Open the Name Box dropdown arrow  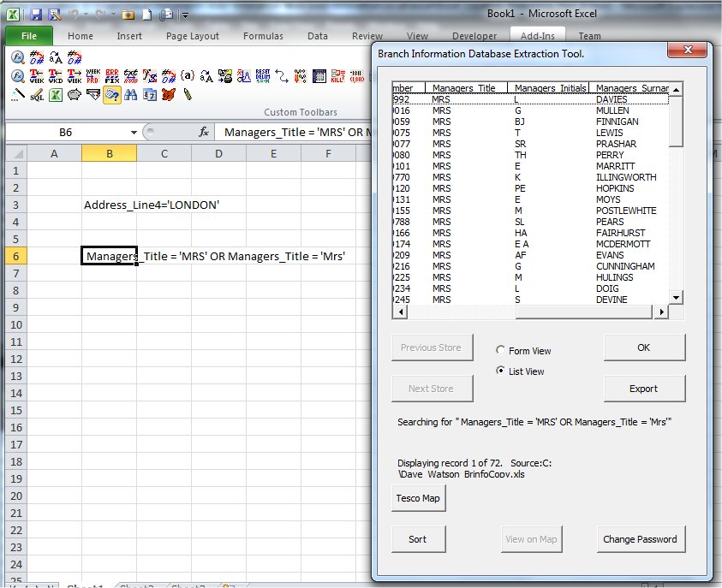click(x=134, y=133)
